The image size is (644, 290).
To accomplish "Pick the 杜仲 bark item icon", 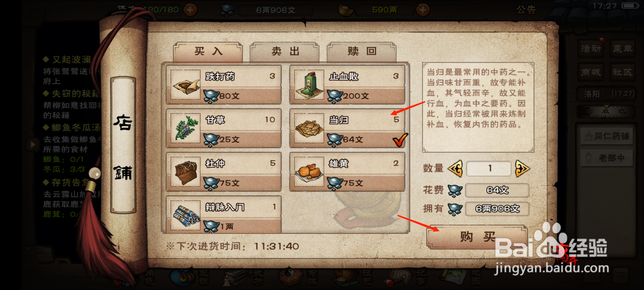I will [x=186, y=172].
